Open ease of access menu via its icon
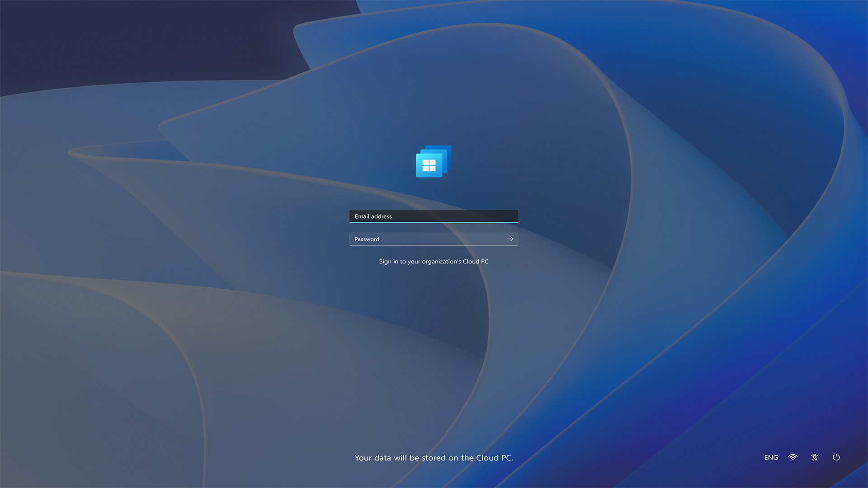 pos(814,457)
